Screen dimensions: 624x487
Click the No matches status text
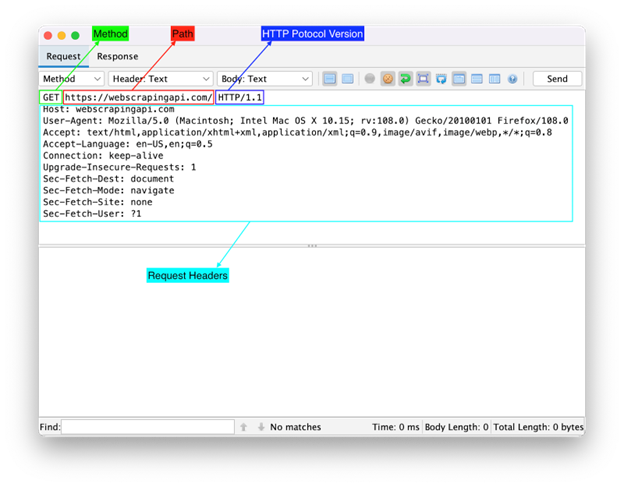pos(295,427)
